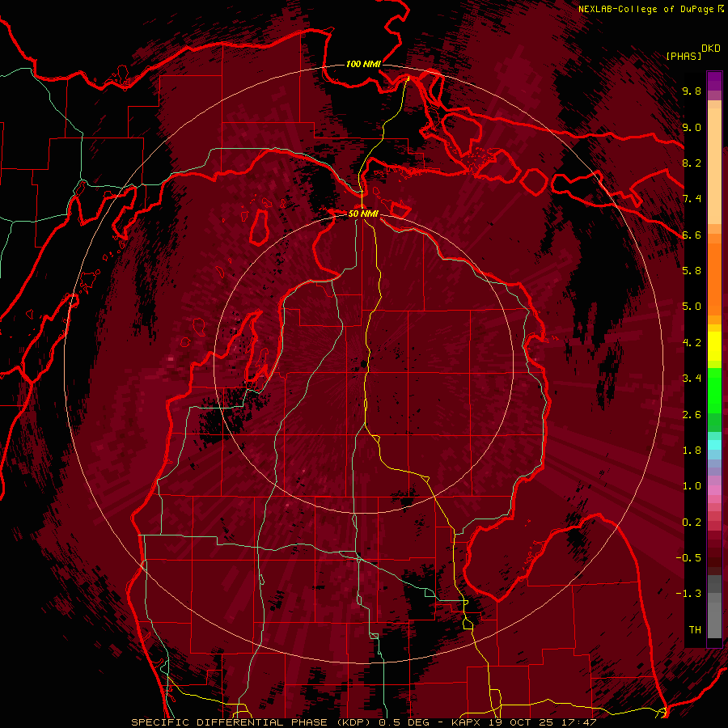Screen dimensions: 728x728
Task: Click the 5.8 value on color scale
Action: click(x=692, y=271)
